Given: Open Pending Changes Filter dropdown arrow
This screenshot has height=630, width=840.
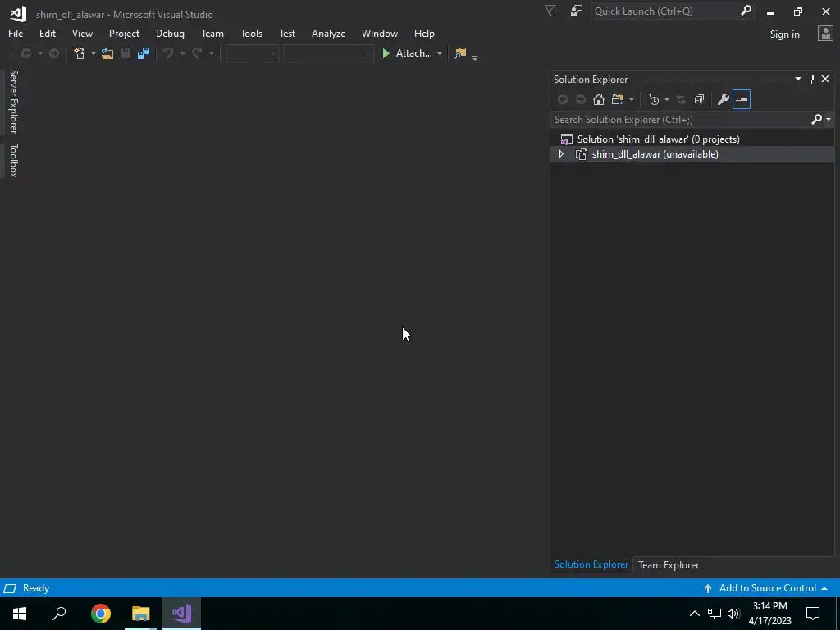Looking at the screenshot, I should point(666,99).
